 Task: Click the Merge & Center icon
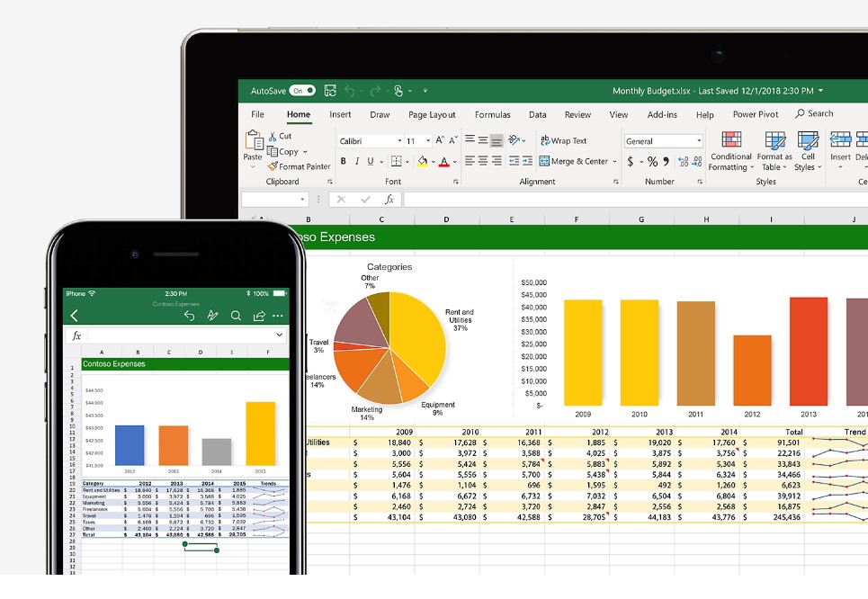click(x=544, y=162)
